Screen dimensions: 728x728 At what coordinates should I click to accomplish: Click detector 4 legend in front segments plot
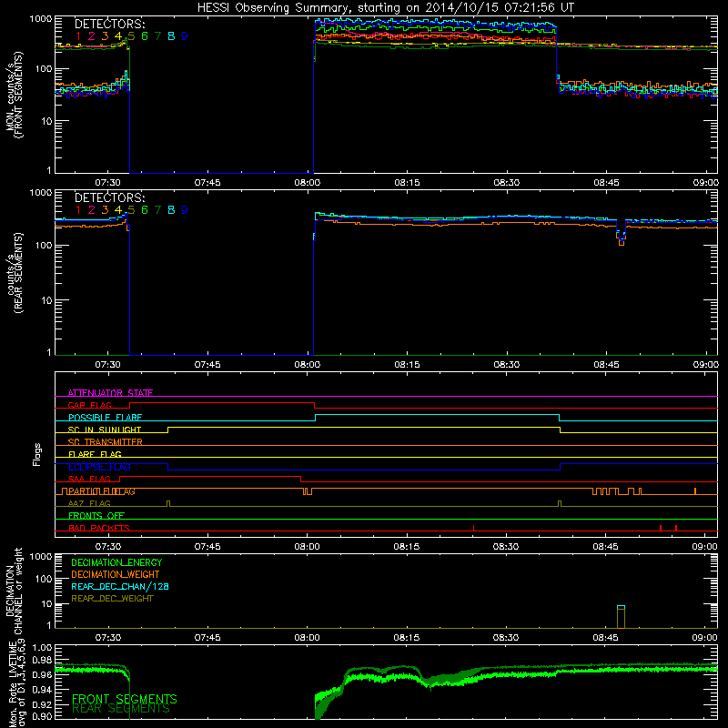[118, 36]
